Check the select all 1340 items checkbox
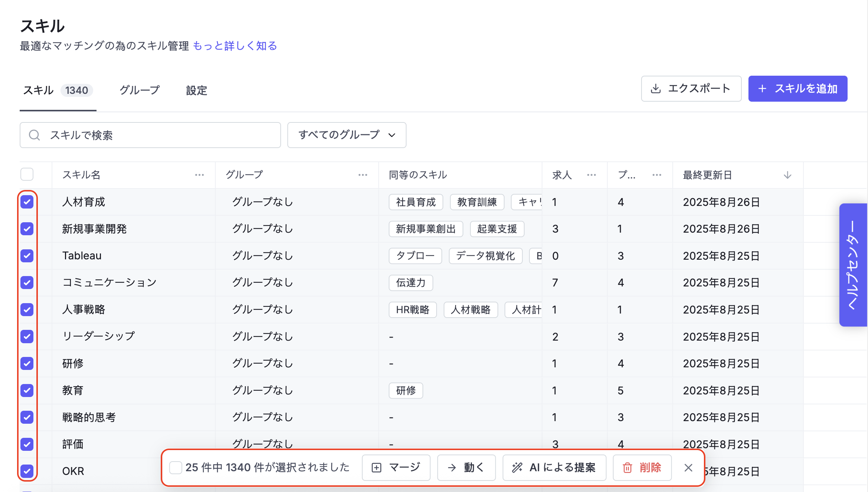The image size is (868, 492). [x=175, y=468]
